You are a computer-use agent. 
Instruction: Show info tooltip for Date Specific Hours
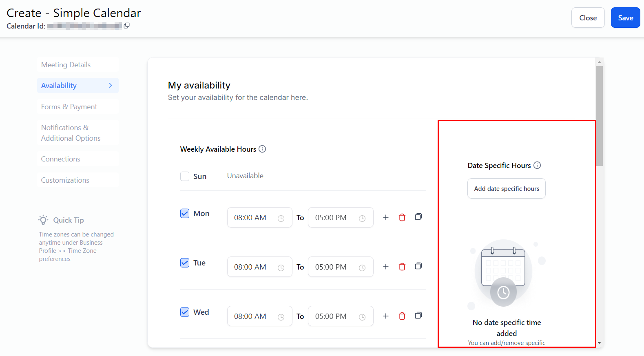pyautogui.click(x=537, y=165)
